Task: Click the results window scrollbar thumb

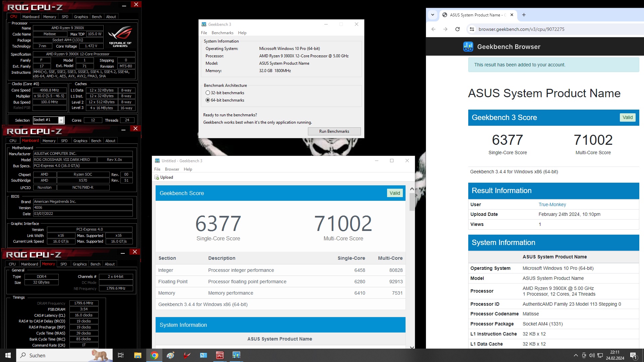Action: (412, 202)
